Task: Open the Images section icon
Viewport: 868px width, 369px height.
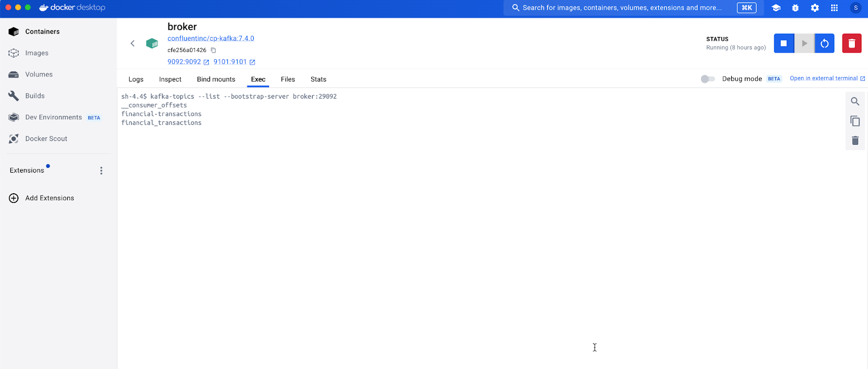Action: coord(14,53)
